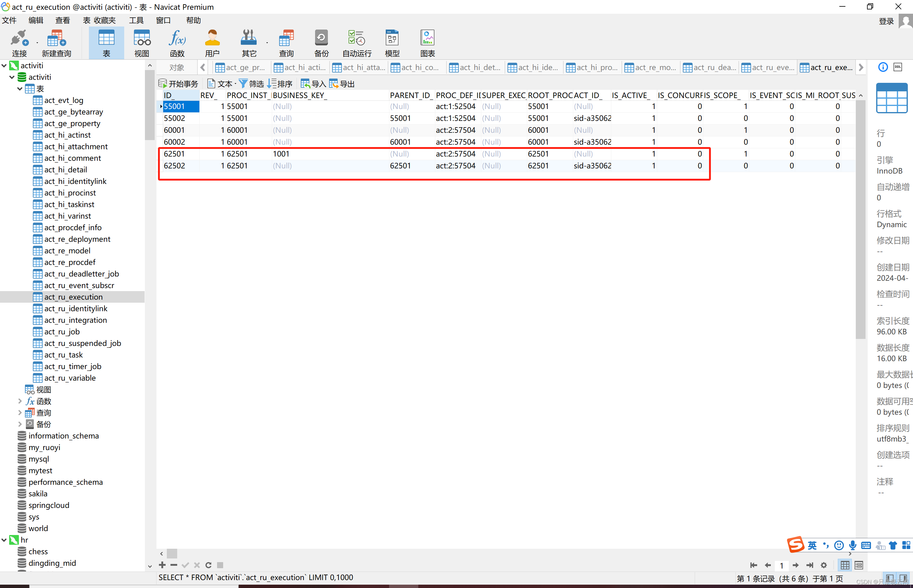This screenshot has width=913, height=588.
Task: Open the Connection dropdown arrow
Action: coord(37,43)
